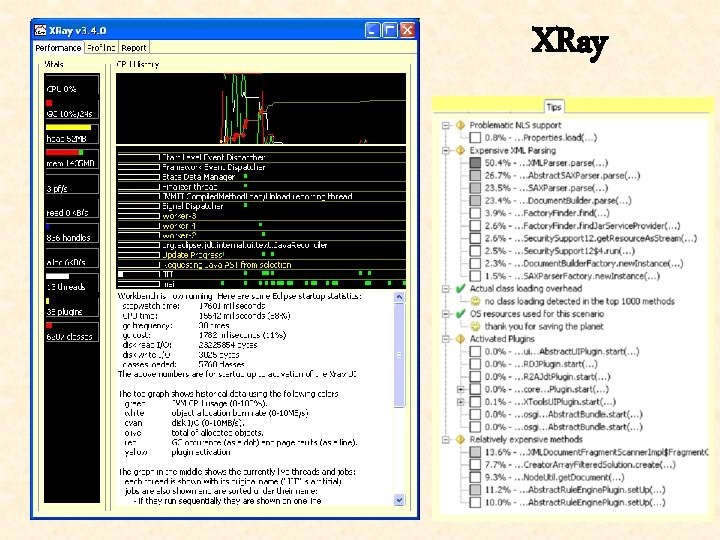Collapse the Activated Plugins node
720x540 pixels.
(x=445, y=339)
